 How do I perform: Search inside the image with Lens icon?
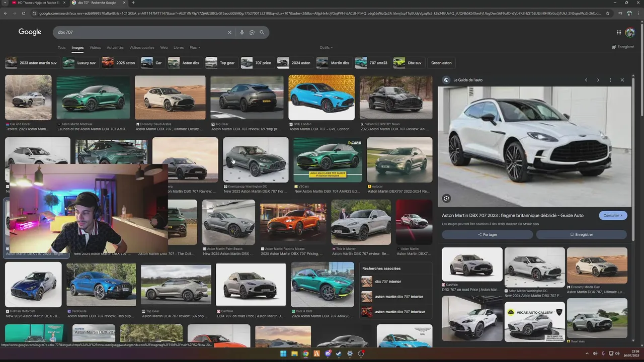(446, 199)
